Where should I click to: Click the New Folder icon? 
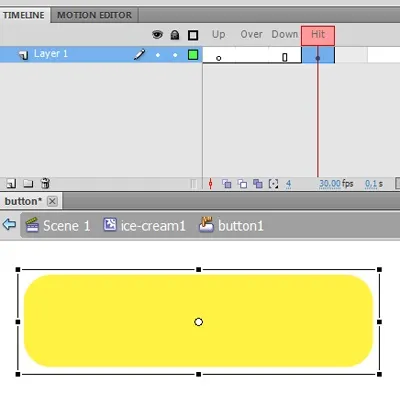point(28,184)
